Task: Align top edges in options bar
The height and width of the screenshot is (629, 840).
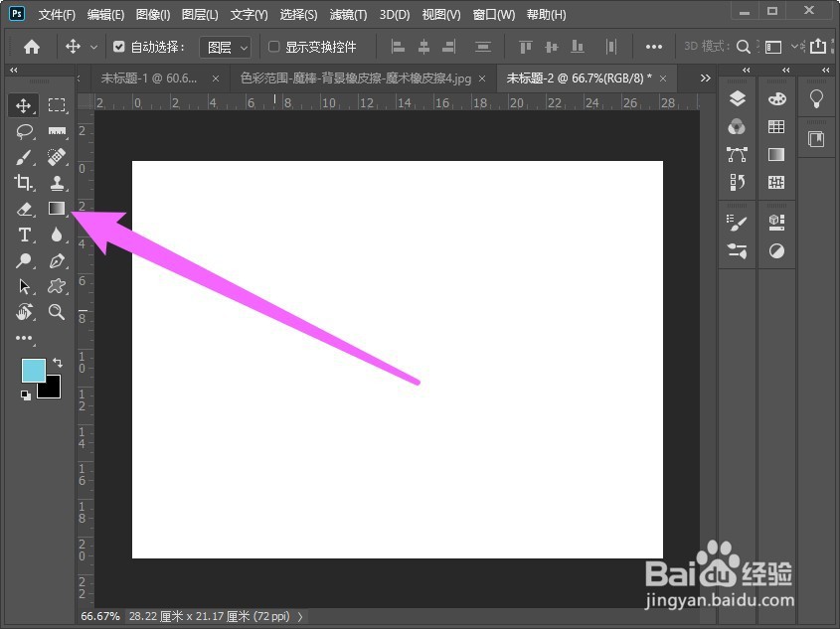Action: tap(526, 47)
